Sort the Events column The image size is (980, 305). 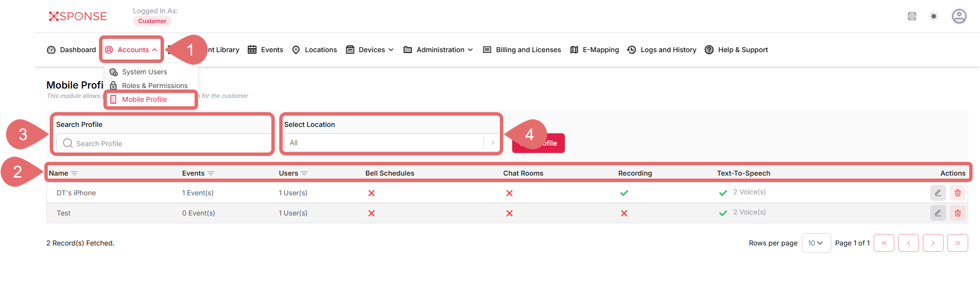click(211, 173)
